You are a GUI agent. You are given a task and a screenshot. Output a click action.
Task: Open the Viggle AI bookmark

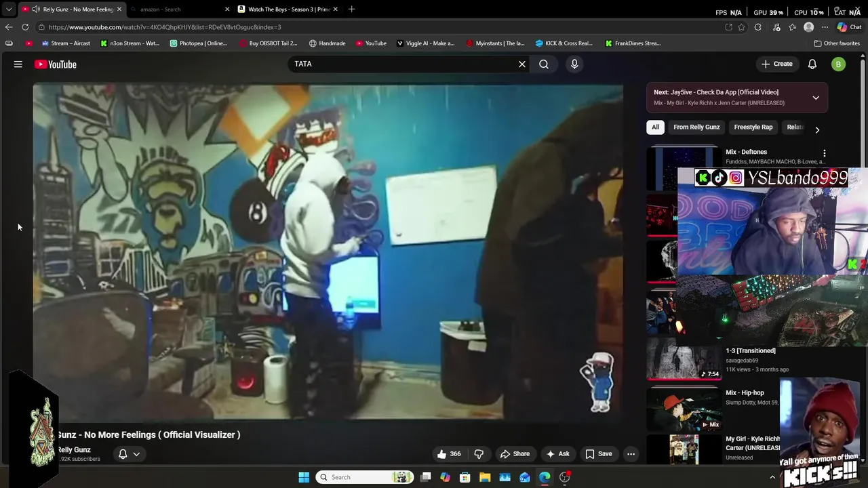[425, 43]
